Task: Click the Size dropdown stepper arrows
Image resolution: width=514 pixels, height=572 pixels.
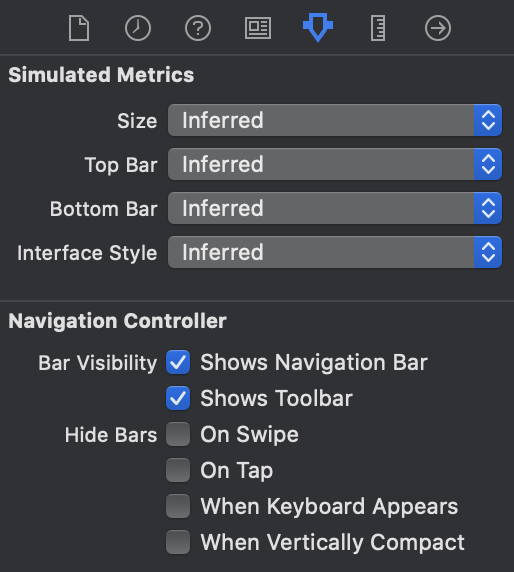Action: (x=488, y=120)
